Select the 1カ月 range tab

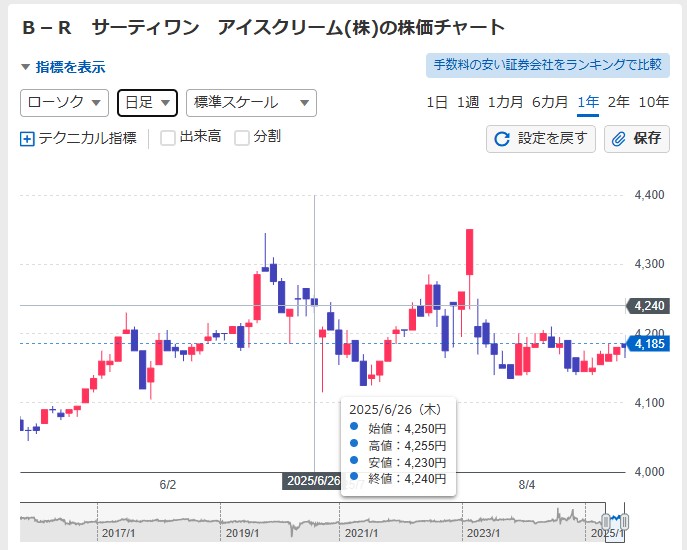(x=505, y=102)
